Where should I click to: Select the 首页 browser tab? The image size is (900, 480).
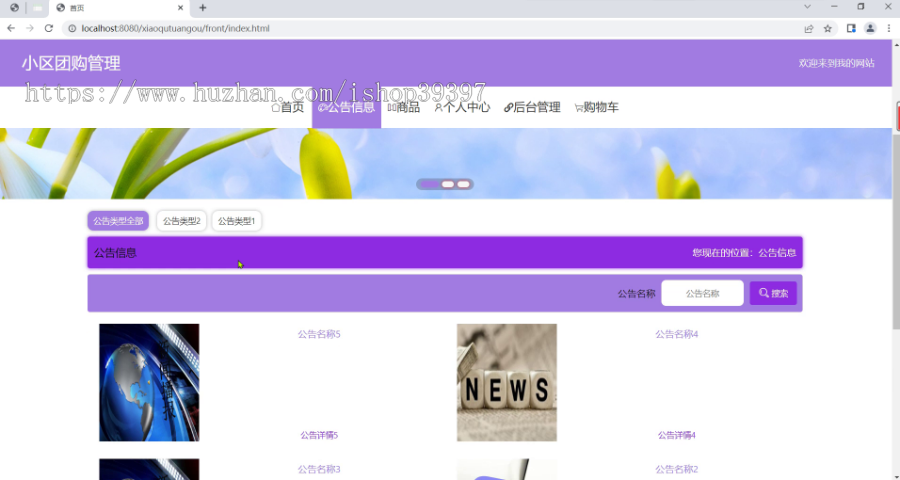(x=119, y=8)
